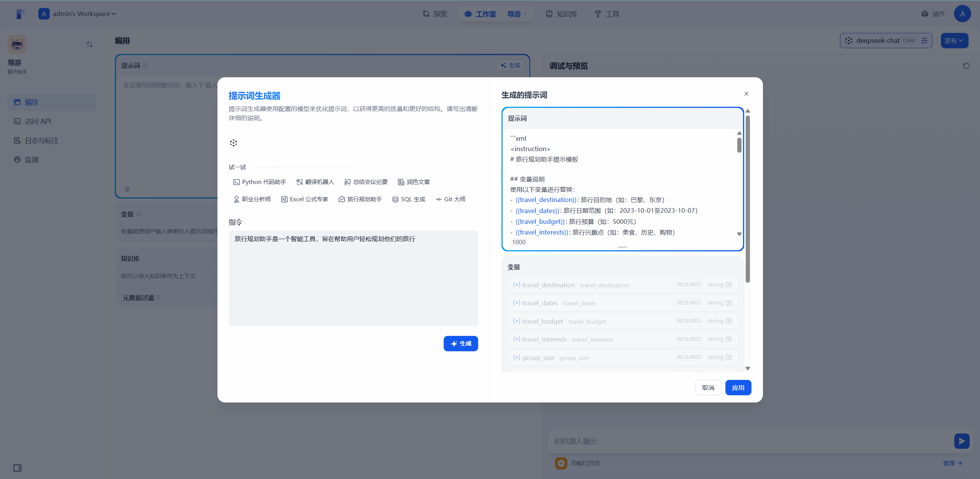
Task: Click the result panel scroll down arrow
Action: tap(748, 368)
